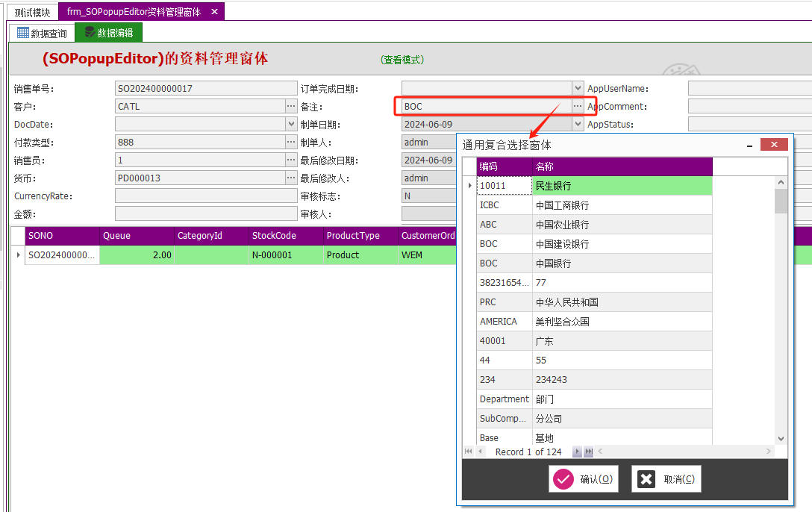Close the frm_SOPopupEditor tab
This screenshot has width=812, height=512.
[x=214, y=11]
